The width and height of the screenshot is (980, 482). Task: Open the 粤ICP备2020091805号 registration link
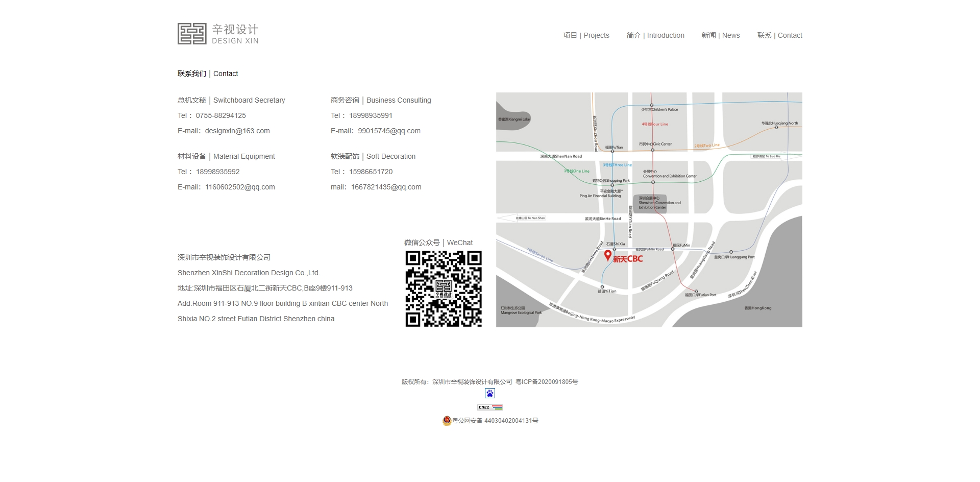tap(547, 382)
